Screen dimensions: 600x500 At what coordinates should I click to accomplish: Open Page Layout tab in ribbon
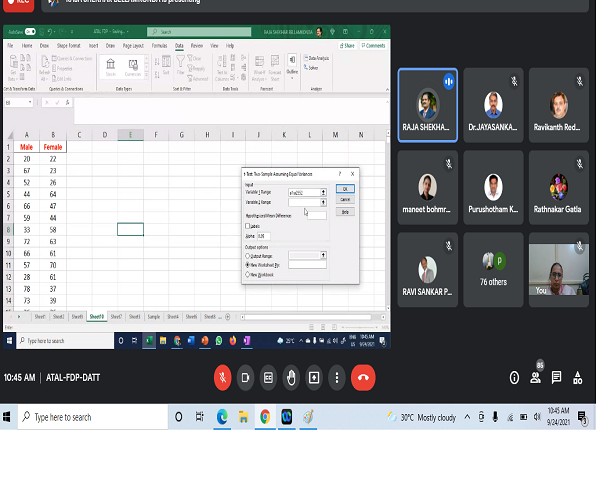tap(133, 46)
